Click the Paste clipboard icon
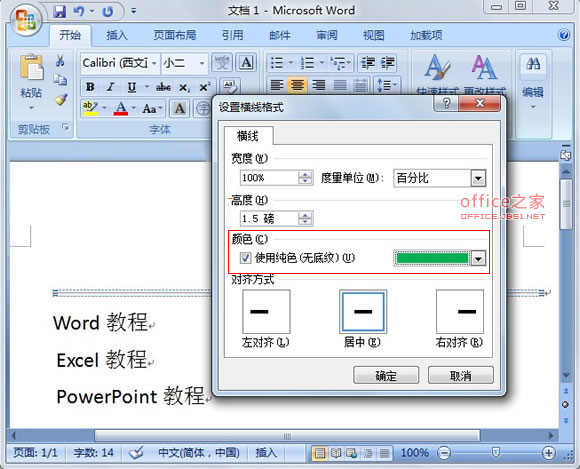 tap(31, 67)
